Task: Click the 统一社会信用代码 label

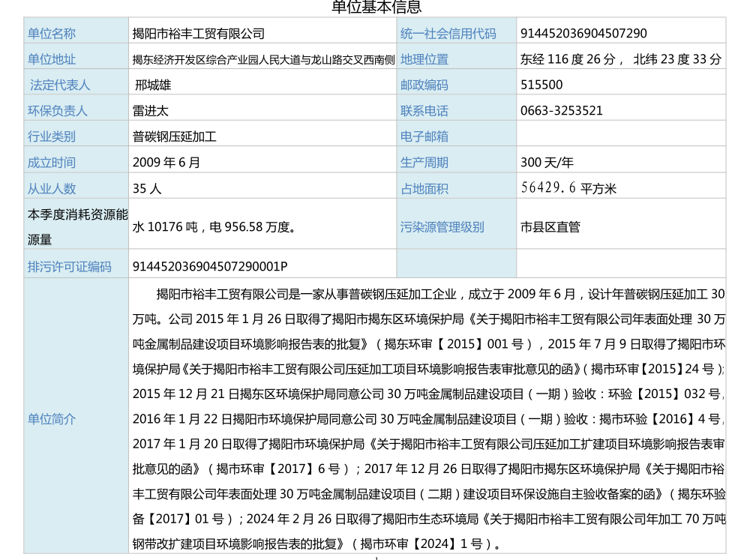Action: pyautogui.click(x=448, y=34)
